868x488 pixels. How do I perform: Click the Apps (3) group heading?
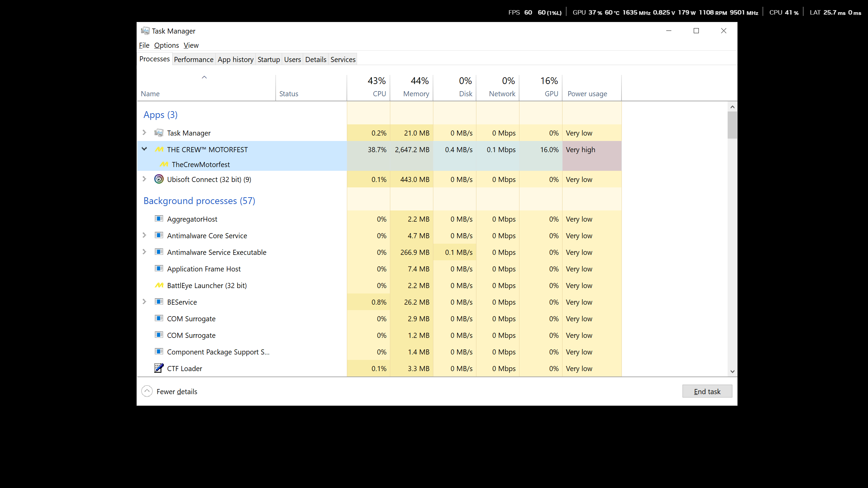pos(160,115)
